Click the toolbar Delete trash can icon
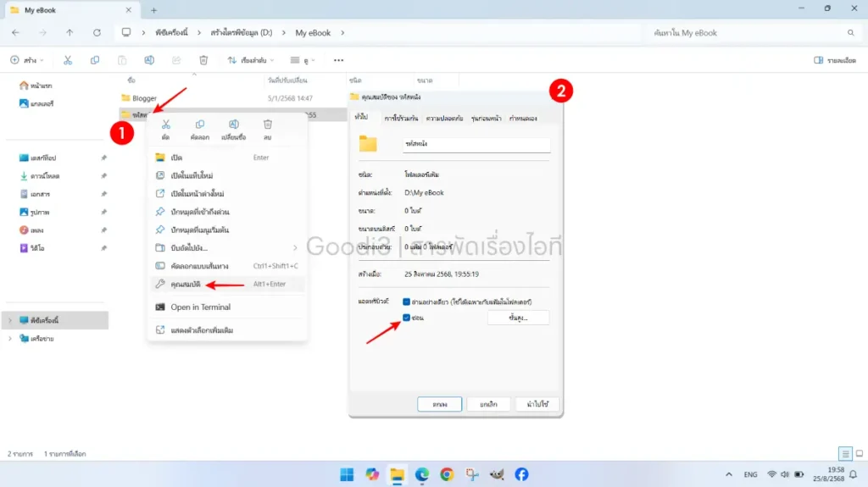Image resolution: width=868 pixels, height=487 pixels. pyautogui.click(x=203, y=60)
